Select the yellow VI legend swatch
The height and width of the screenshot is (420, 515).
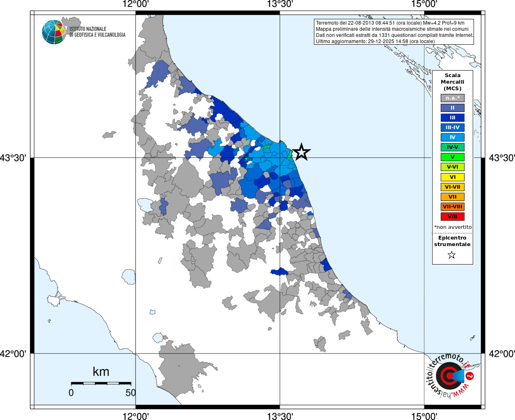(x=453, y=177)
